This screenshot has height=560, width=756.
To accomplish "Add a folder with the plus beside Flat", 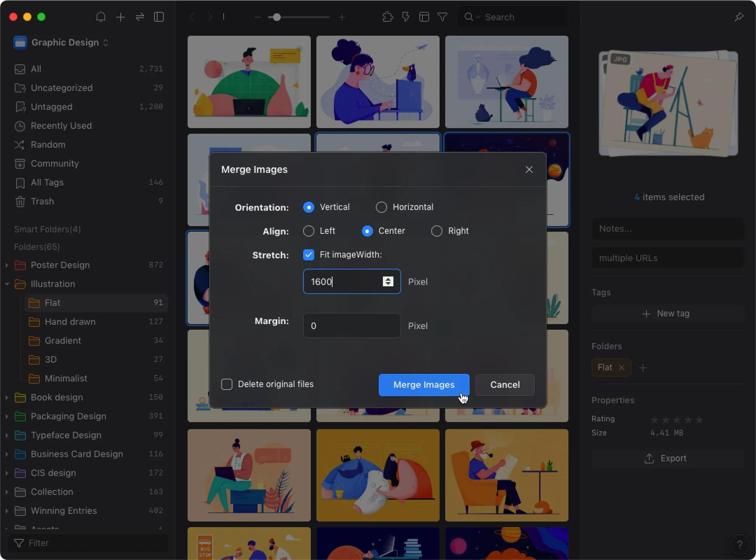I will click(x=643, y=368).
